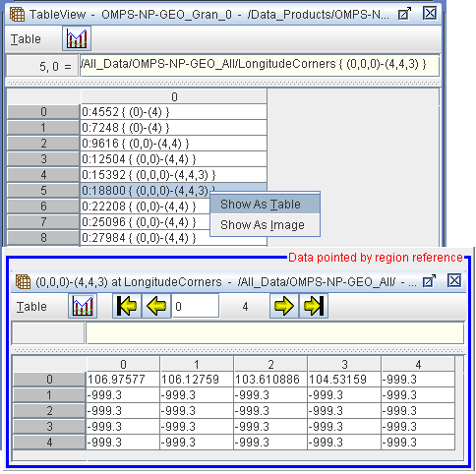Click the chart icon in top TableView toolbar
This screenshot has width=476, height=474.
coord(77,38)
